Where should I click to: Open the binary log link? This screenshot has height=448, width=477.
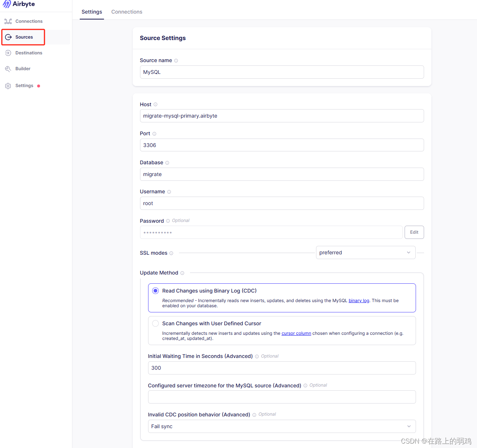[359, 301]
